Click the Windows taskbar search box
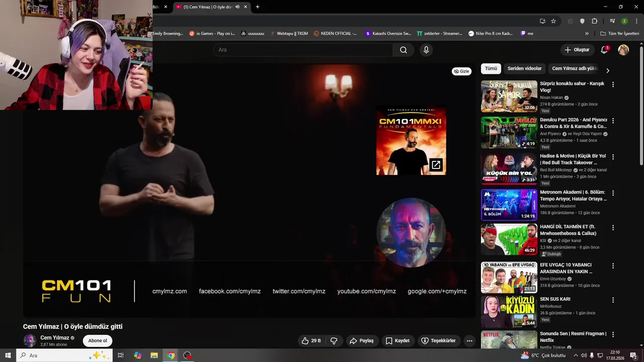Viewport: 644px width, 362px height. coord(64,355)
